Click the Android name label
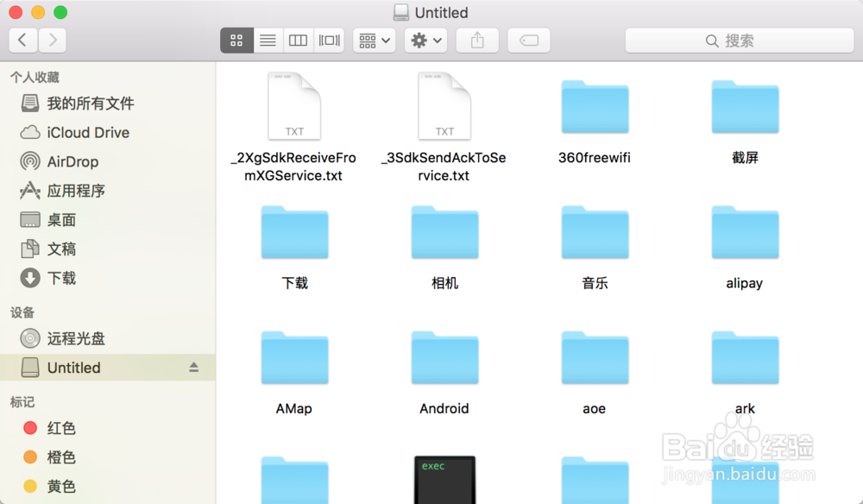 [x=444, y=409]
